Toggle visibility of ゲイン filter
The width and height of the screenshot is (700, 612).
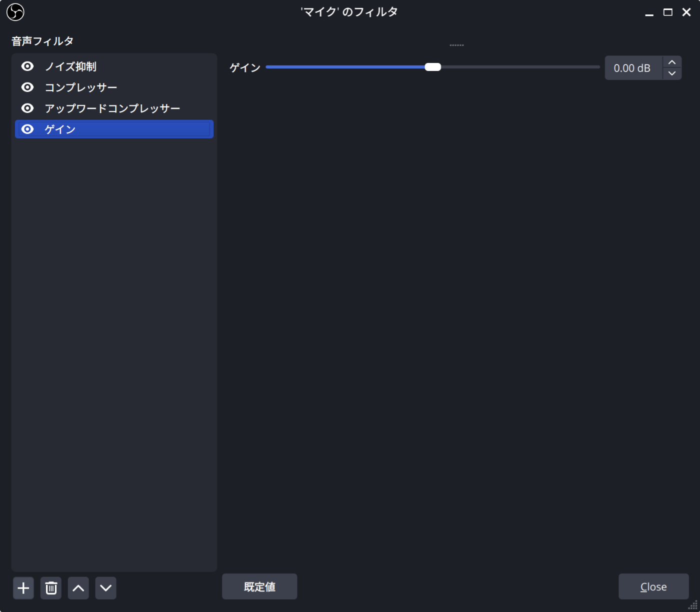[27, 129]
